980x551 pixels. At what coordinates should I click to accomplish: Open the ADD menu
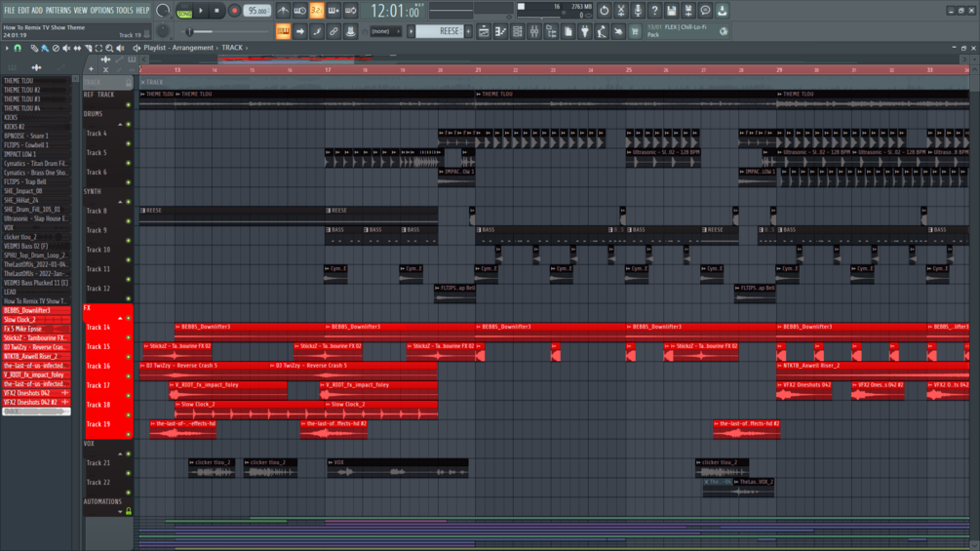pos(37,11)
